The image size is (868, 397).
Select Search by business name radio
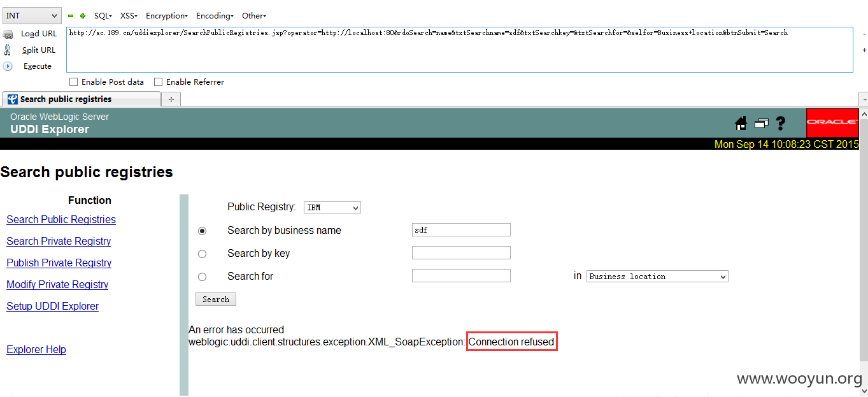(x=203, y=231)
